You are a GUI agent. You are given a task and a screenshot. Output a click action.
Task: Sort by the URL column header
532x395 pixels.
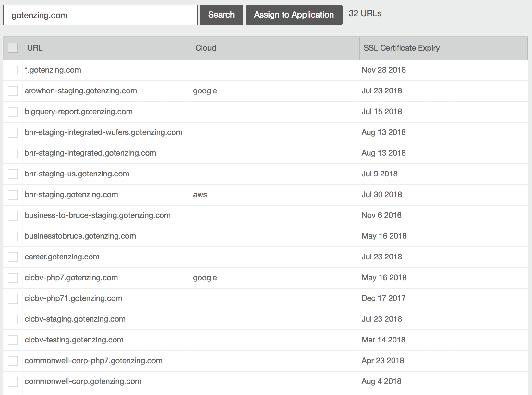(x=35, y=48)
